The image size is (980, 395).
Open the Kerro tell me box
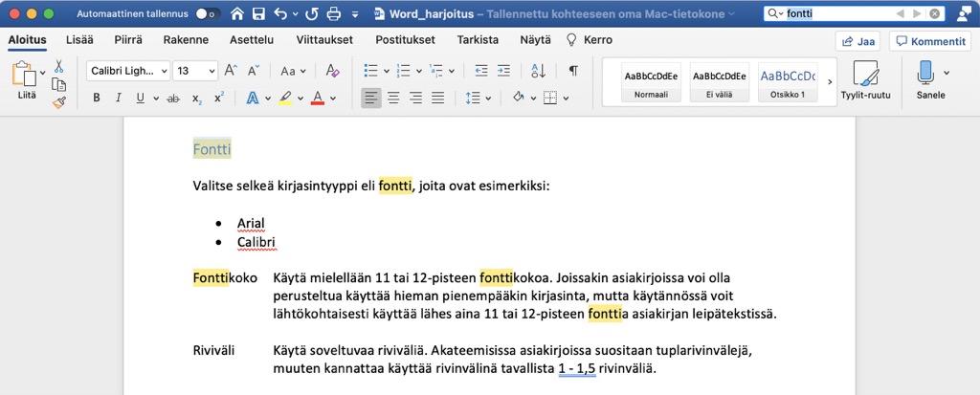click(x=590, y=40)
